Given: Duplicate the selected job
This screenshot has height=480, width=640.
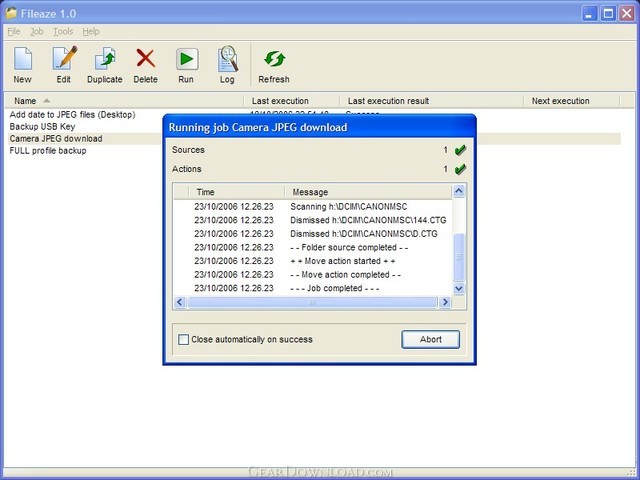Looking at the screenshot, I should coord(104,65).
